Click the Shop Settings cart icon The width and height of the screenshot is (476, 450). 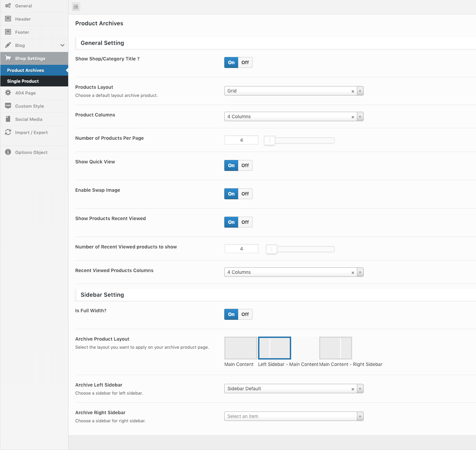[x=8, y=58]
